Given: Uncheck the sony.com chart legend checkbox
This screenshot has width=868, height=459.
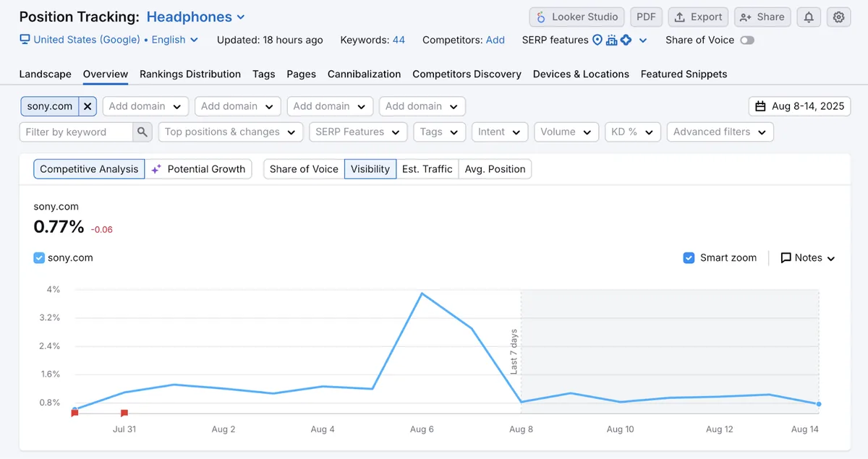Looking at the screenshot, I should (39, 257).
